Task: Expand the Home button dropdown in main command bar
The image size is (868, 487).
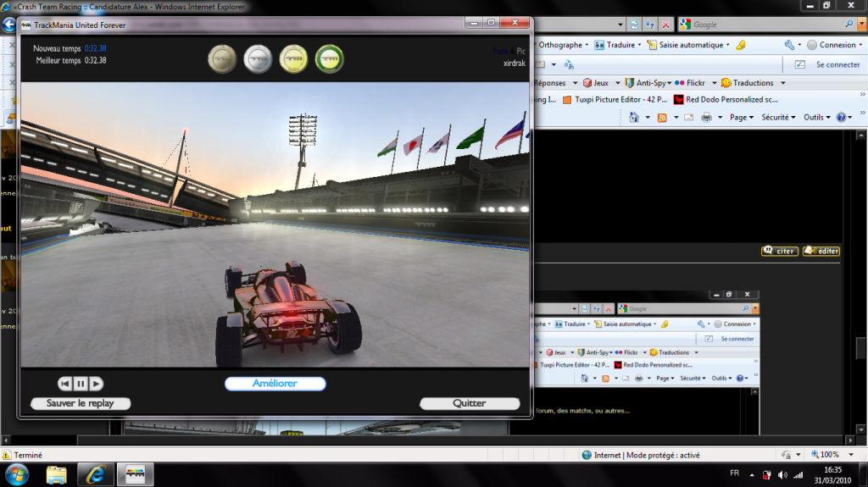Action: (x=648, y=118)
